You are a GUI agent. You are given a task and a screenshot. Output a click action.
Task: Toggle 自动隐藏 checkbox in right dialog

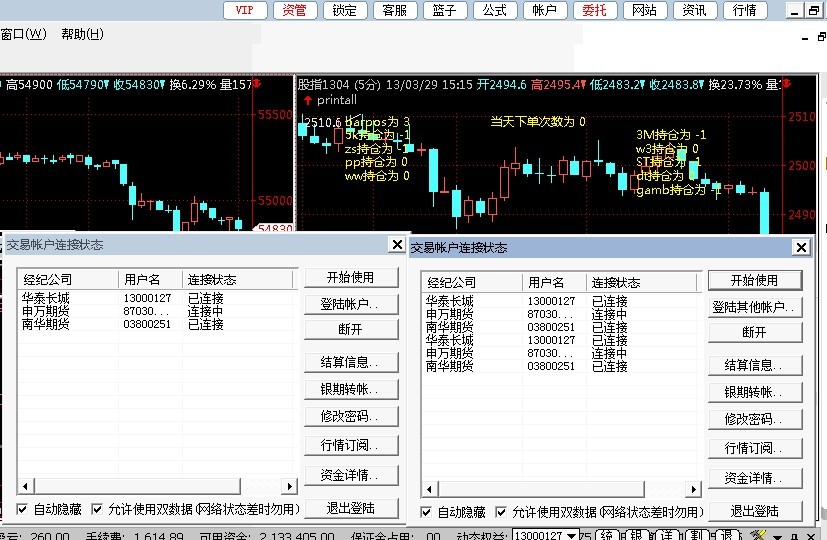(x=426, y=512)
